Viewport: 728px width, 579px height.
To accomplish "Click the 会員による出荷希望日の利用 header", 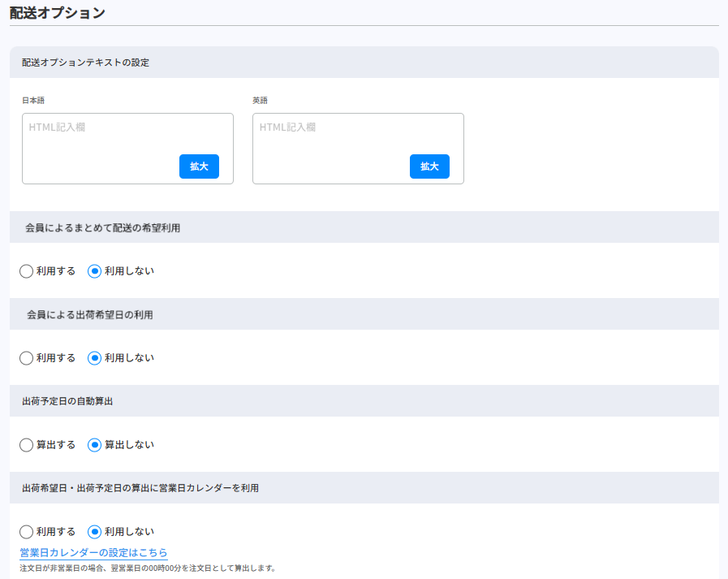I will [x=89, y=315].
